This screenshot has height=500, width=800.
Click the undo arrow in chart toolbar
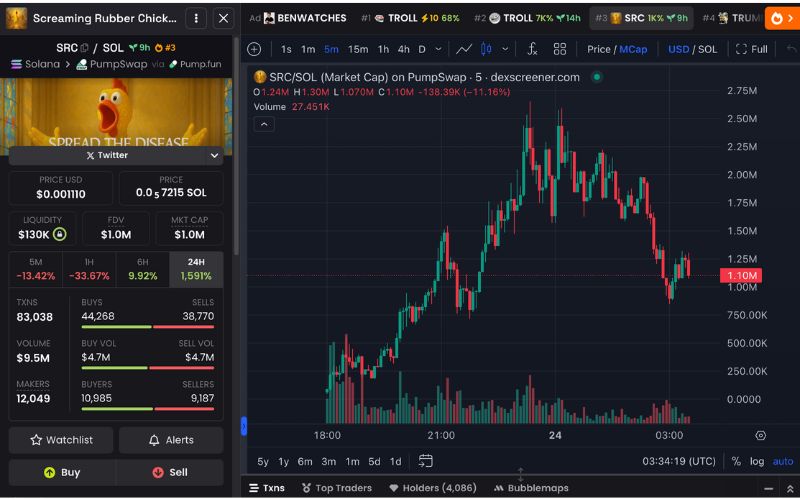point(791,49)
